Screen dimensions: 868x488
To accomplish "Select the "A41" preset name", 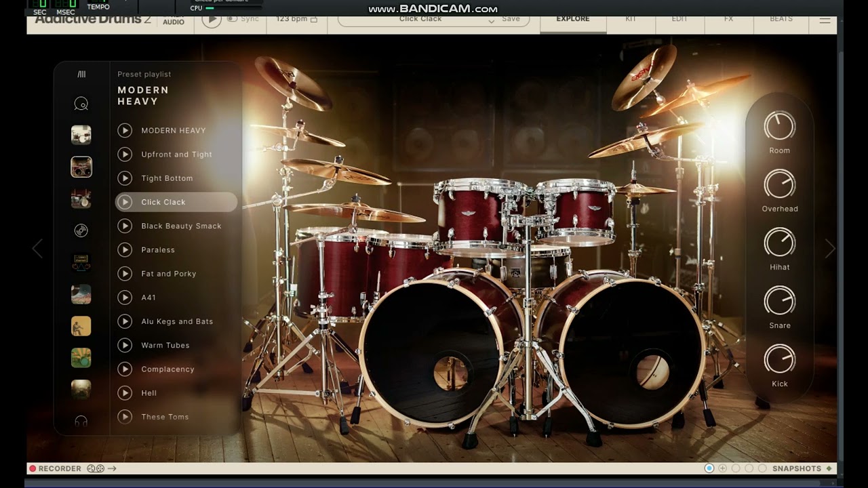I will point(149,298).
